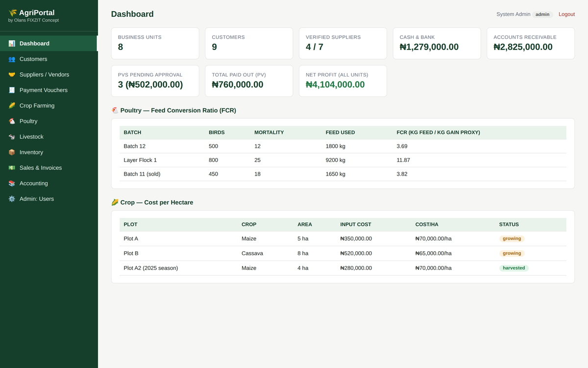
Task: Click the chicken icon beside Poultry FCR heading
Action: coord(115,110)
